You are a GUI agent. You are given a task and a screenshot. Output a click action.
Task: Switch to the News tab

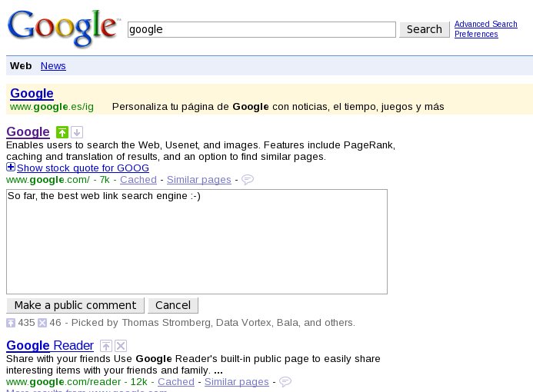[53, 66]
